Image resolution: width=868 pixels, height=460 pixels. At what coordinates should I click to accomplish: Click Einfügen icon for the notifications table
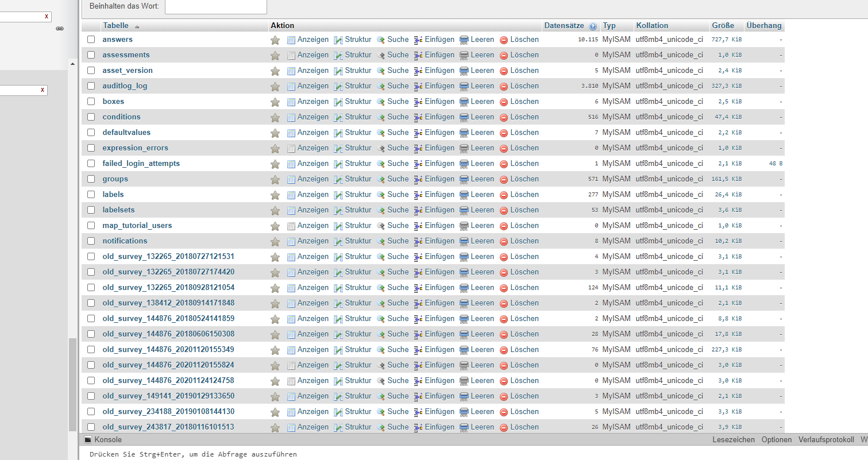418,242
